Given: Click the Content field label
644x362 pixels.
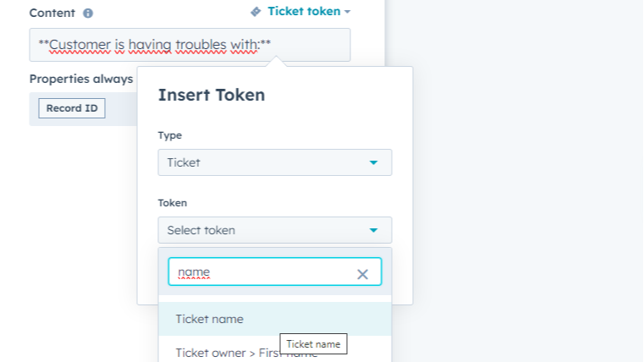Looking at the screenshot, I should pyautogui.click(x=52, y=14).
